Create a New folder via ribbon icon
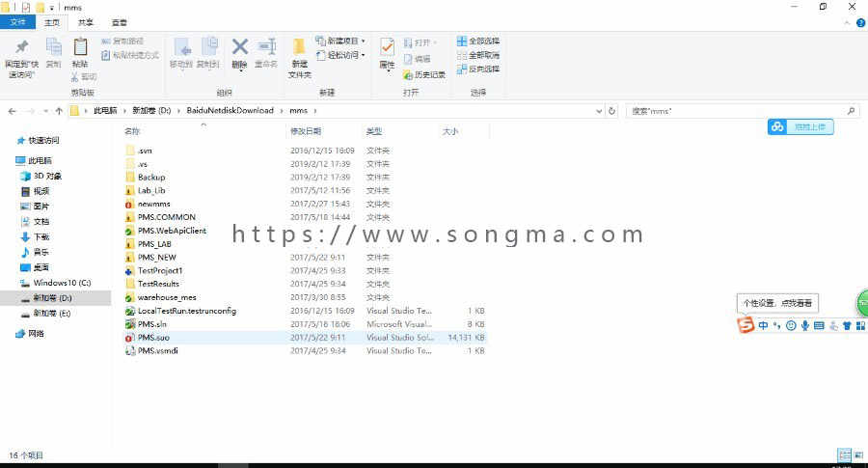 300,47
